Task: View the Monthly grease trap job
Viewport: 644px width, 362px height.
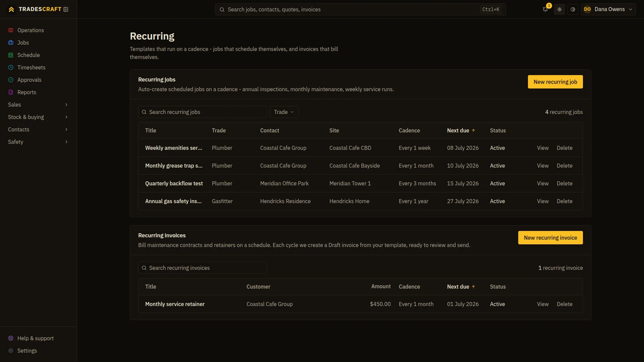Action: [x=543, y=166]
